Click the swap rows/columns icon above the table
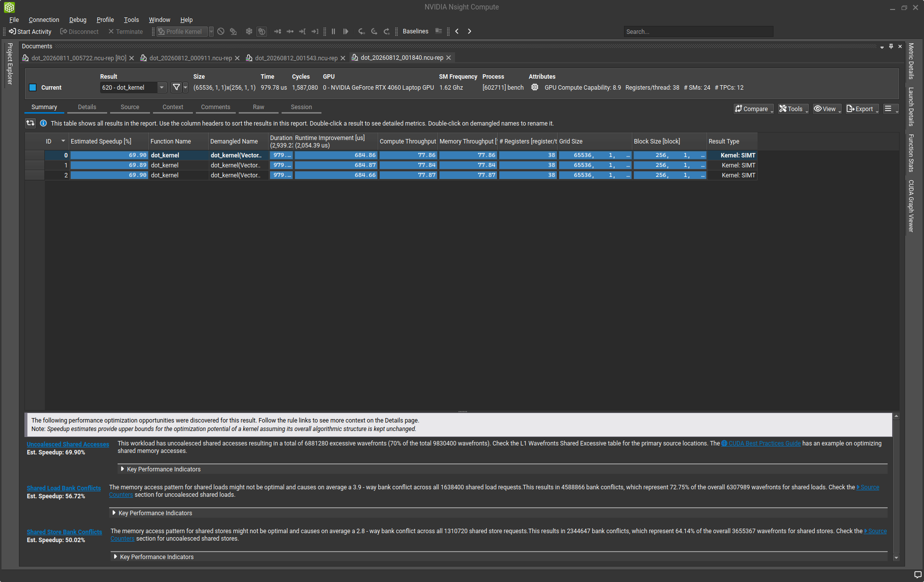The image size is (924, 582). coord(30,123)
